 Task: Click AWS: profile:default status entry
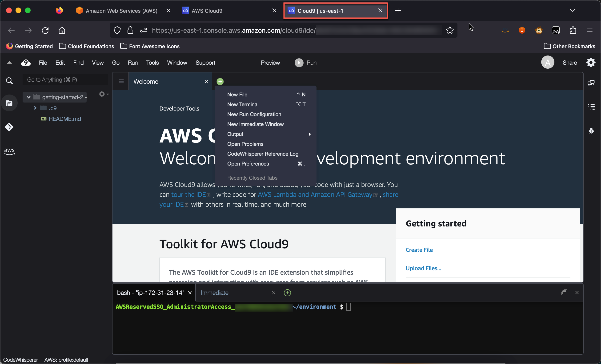click(x=66, y=360)
